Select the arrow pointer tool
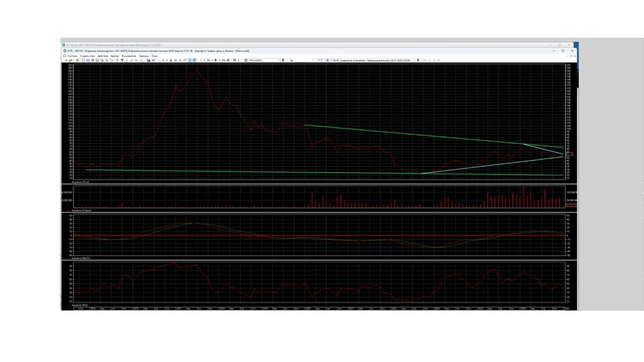This screenshot has width=644, height=362. click(x=190, y=60)
